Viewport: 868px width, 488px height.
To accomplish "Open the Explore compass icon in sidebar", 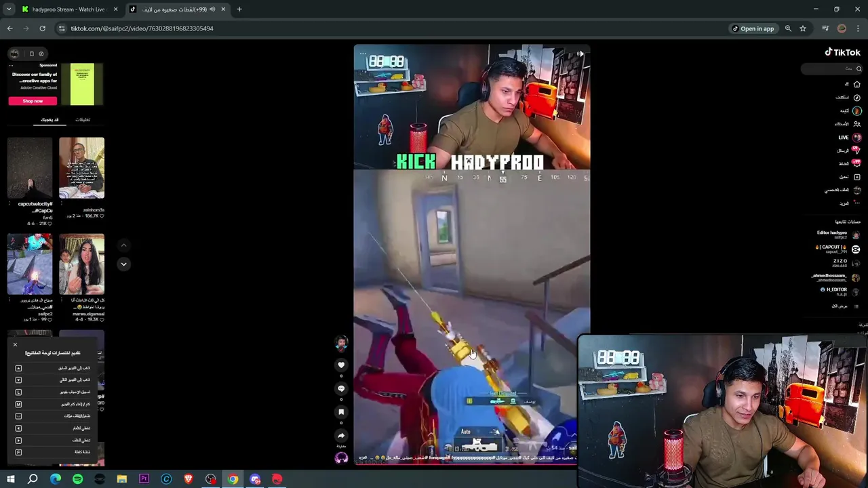I will click(x=856, y=98).
